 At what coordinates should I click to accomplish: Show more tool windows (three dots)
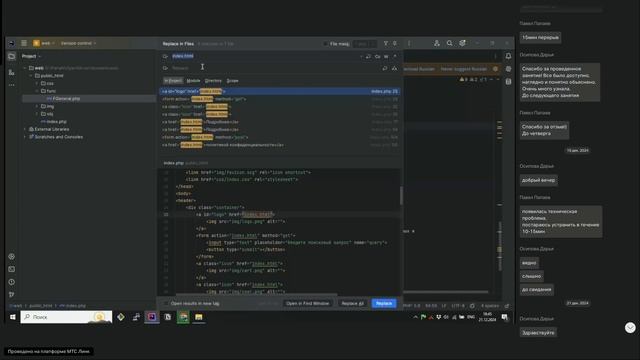pyautogui.click(x=11, y=85)
